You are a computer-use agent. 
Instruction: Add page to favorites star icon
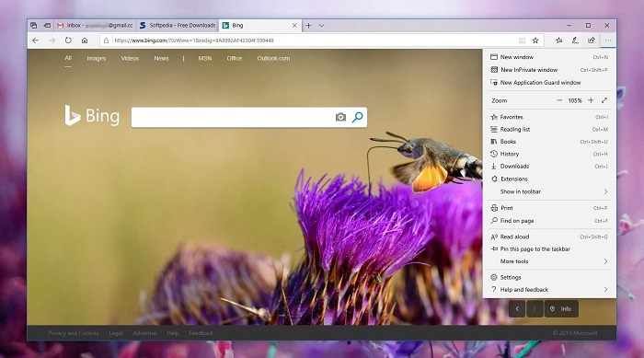tap(535, 40)
